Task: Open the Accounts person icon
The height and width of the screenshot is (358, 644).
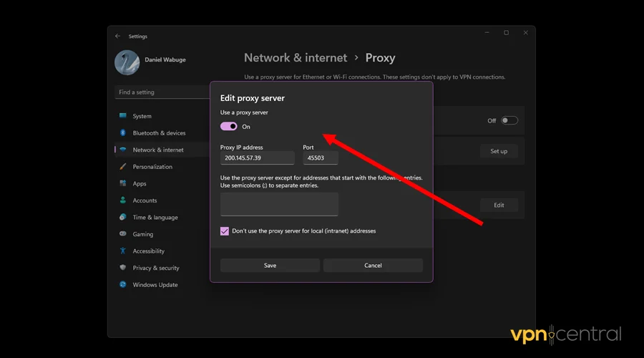Action: coord(123,200)
